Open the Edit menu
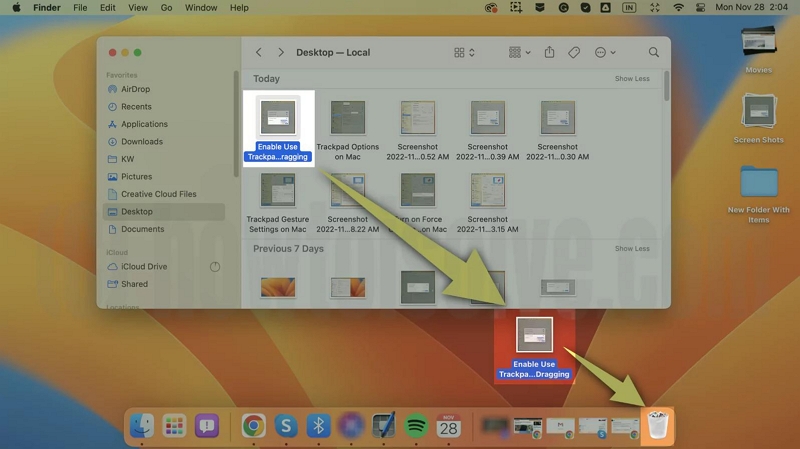 (108, 8)
